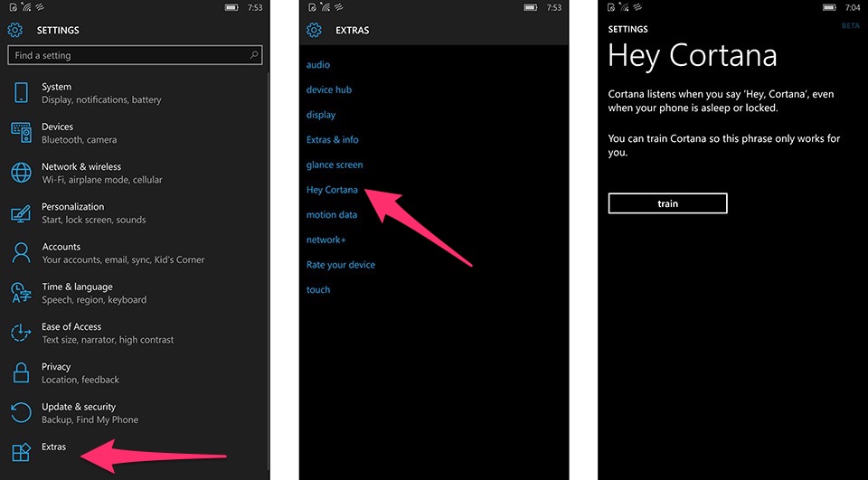Click the Time & language clock icon
Screen dimensions: 868x480
tap(21, 293)
